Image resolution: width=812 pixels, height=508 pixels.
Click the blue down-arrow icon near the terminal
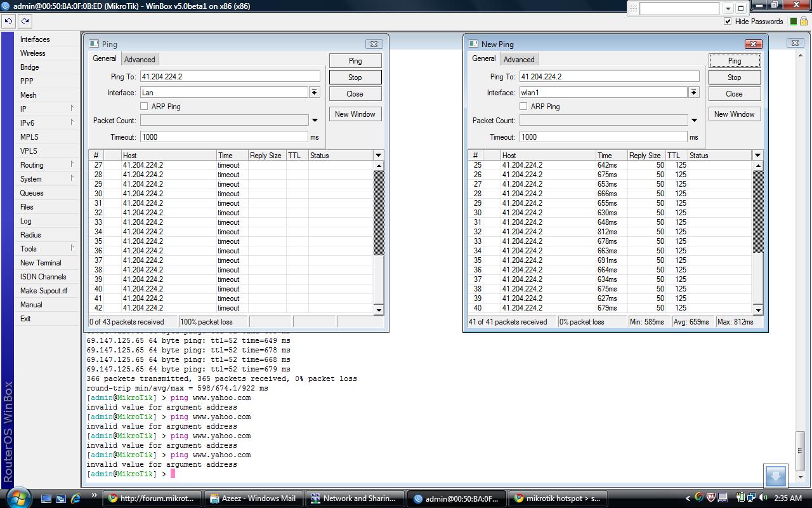click(x=775, y=476)
